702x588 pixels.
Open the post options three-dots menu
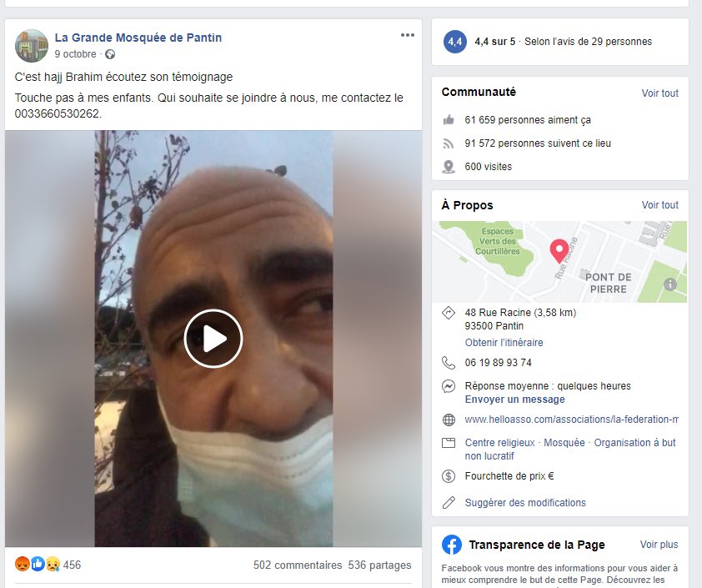[x=408, y=35]
